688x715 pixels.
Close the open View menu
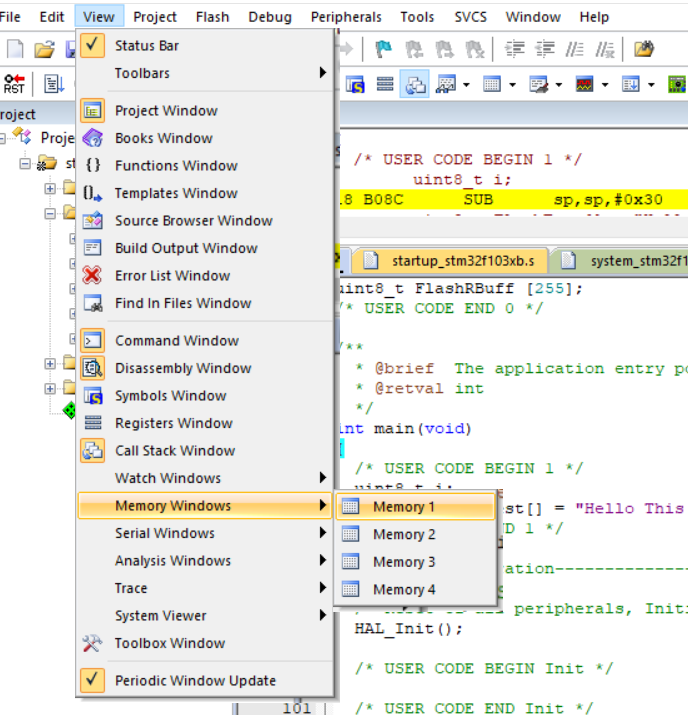(x=99, y=17)
